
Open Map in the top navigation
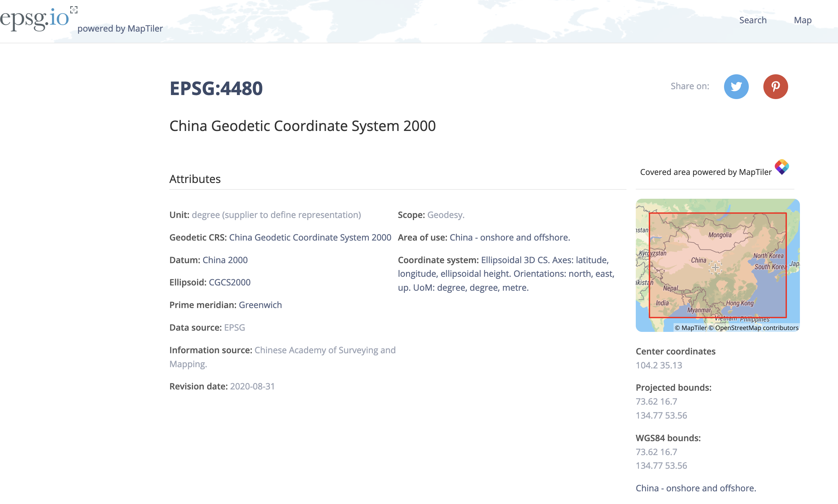point(802,20)
